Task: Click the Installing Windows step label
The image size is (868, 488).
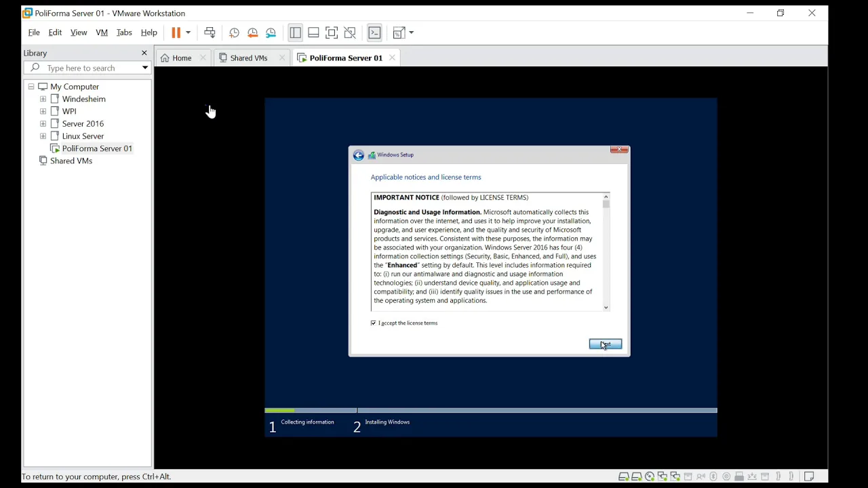Action: coord(387,422)
